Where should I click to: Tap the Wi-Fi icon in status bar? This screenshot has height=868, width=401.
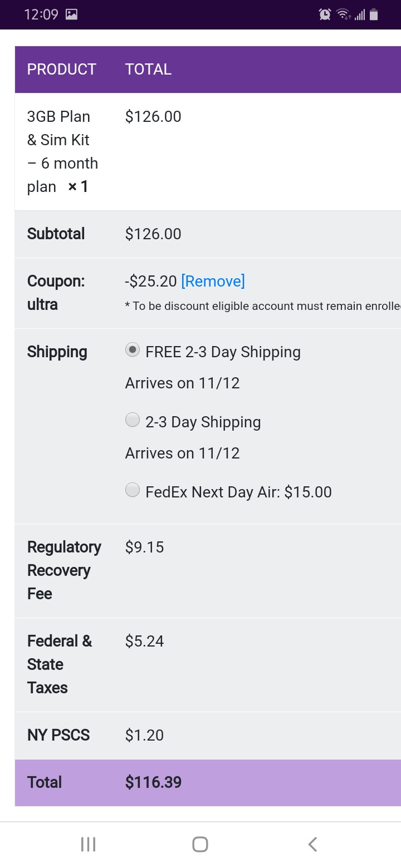344,14
